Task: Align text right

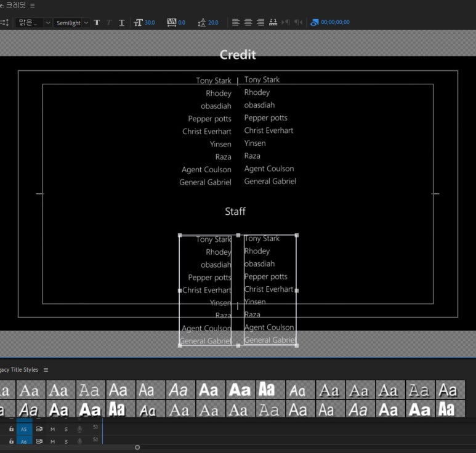Action: coord(260,22)
